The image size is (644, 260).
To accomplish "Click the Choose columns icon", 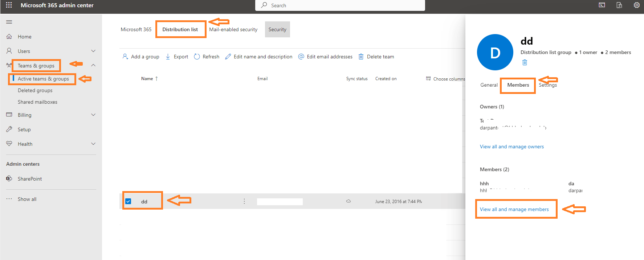I will (x=428, y=78).
